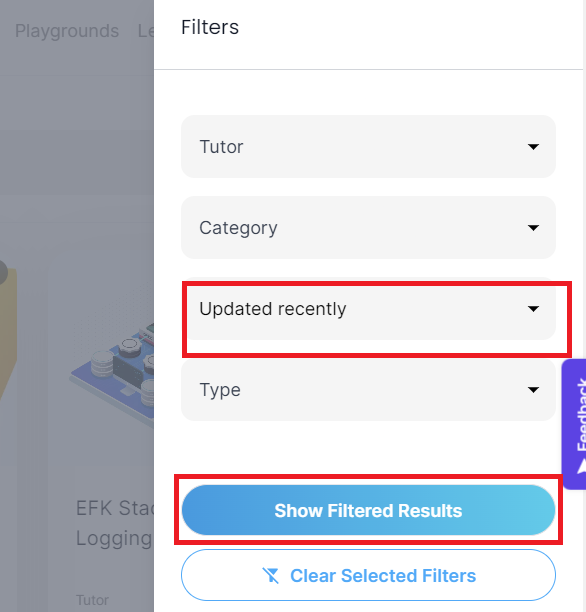Click the Tutor dropdown arrow icon
Image resolution: width=586 pixels, height=612 pixels.
click(x=533, y=147)
